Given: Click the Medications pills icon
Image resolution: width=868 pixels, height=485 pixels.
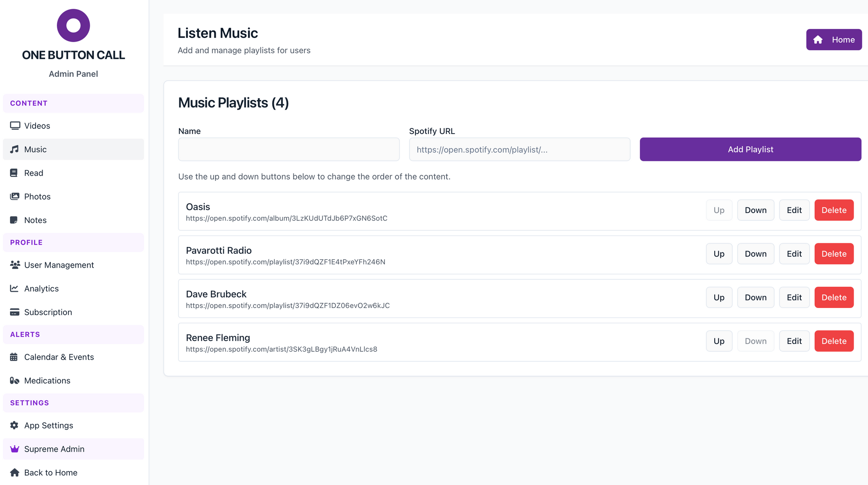Looking at the screenshot, I should click(x=15, y=380).
